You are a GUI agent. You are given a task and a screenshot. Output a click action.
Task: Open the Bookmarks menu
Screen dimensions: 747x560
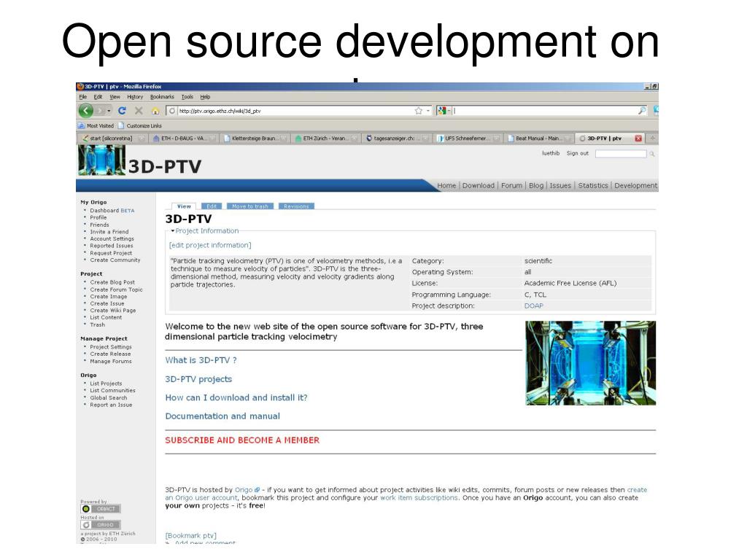coord(162,97)
